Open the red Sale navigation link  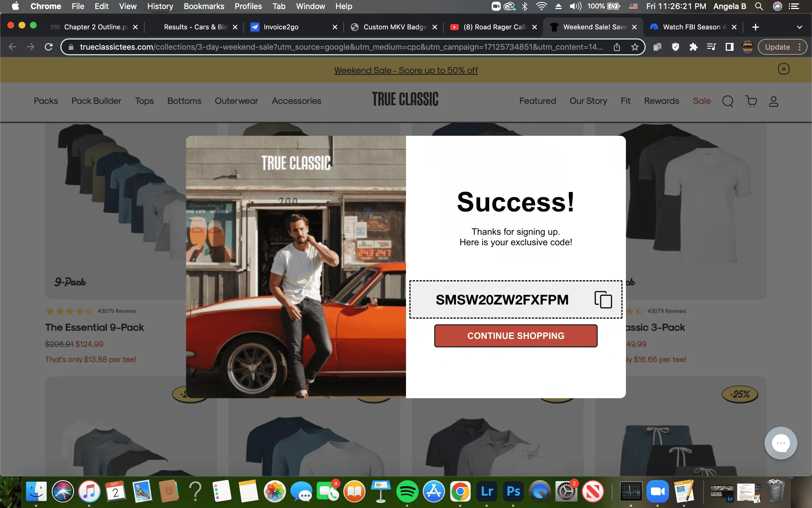click(x=701, y=101)
